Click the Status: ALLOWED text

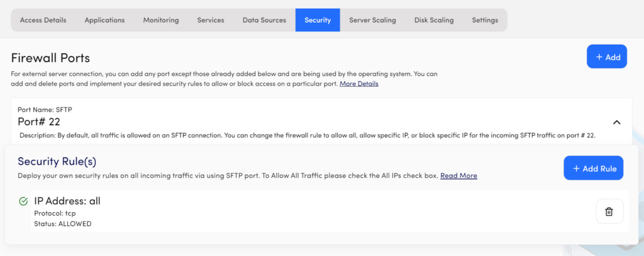63,224
